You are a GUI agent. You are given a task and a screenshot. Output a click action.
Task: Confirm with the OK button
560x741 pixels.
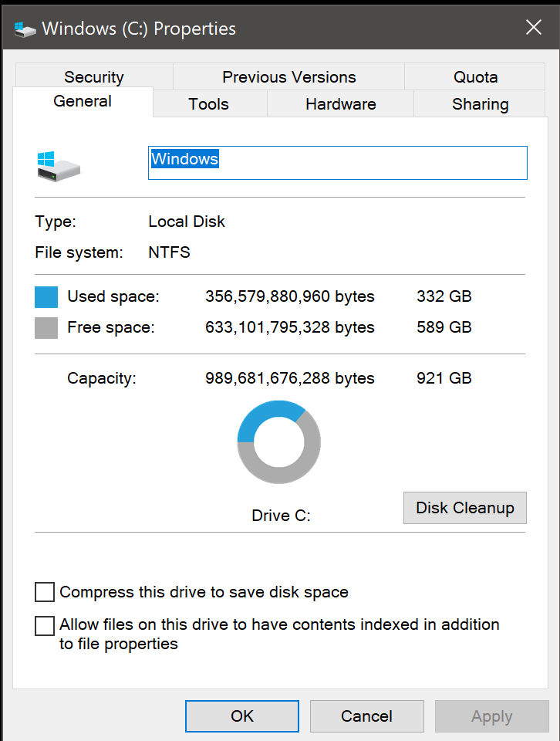coord(242,716)
